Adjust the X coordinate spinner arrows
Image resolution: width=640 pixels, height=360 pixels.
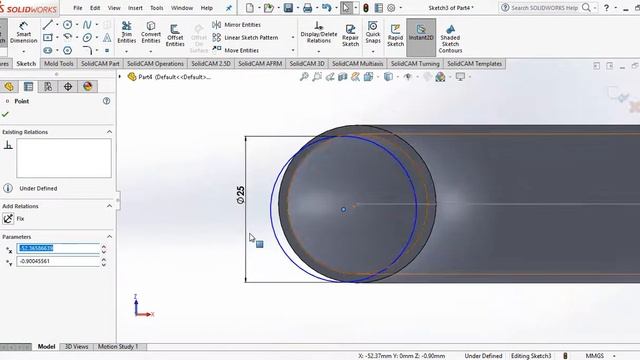pyautogui.click(x=104, y=249)
